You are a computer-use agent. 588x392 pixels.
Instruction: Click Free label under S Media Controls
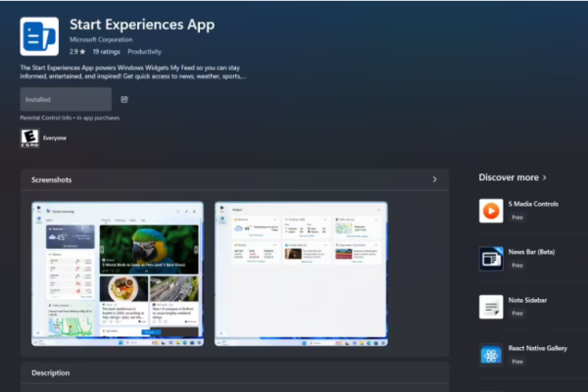(x=517, y=218)
